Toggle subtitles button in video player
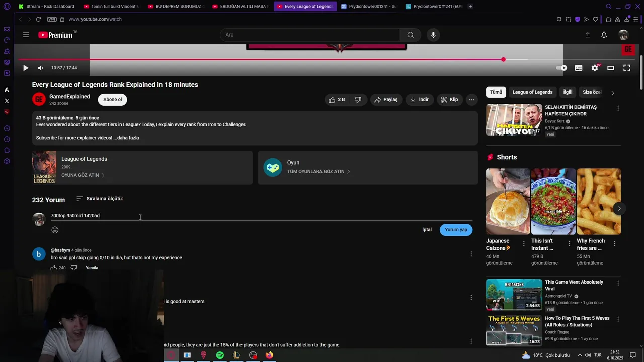Viewport: 644px width, 362px height. coord(579,68)
